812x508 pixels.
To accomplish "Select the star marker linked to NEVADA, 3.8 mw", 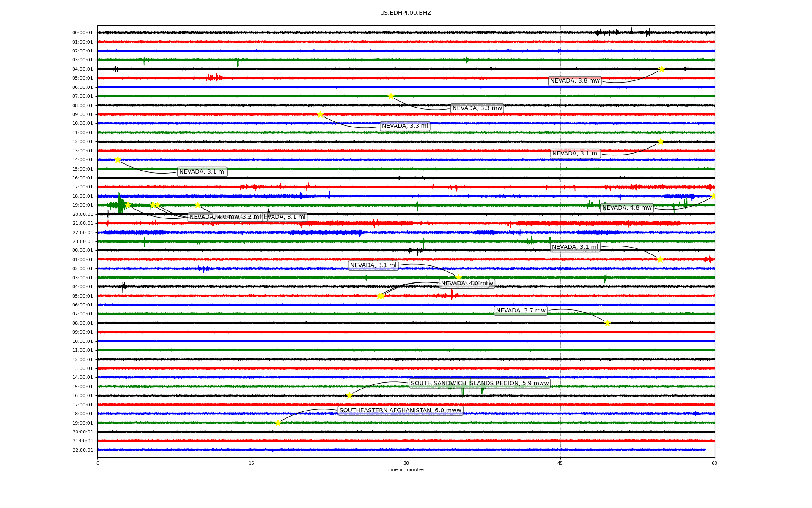I will [661, 69].
